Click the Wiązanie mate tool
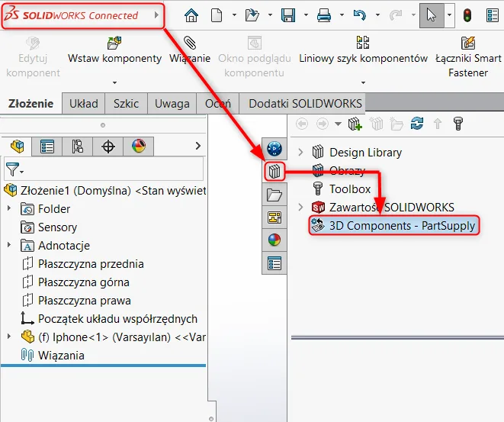Image resolution: width=504 pixels, height=422 pixels. click(x=190, y=50)
